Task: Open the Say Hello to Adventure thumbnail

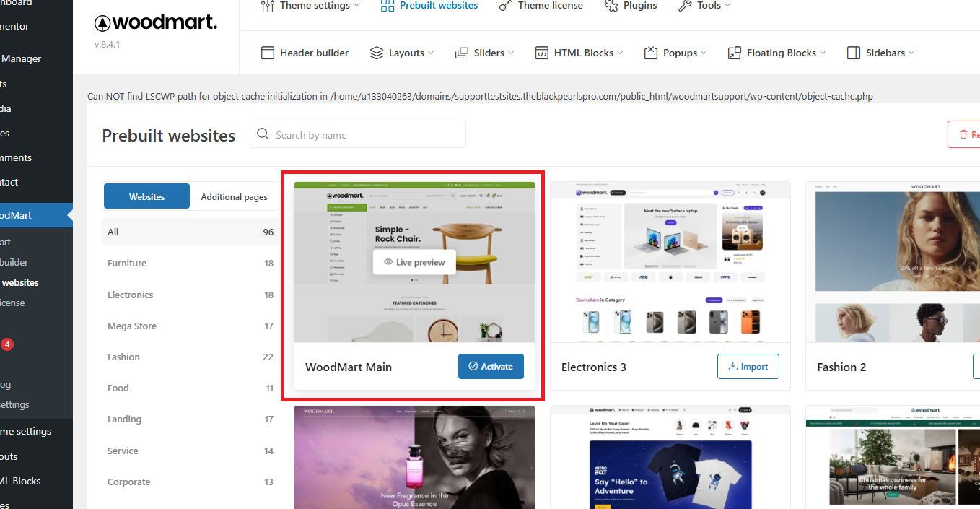Action: click(670, 457)
